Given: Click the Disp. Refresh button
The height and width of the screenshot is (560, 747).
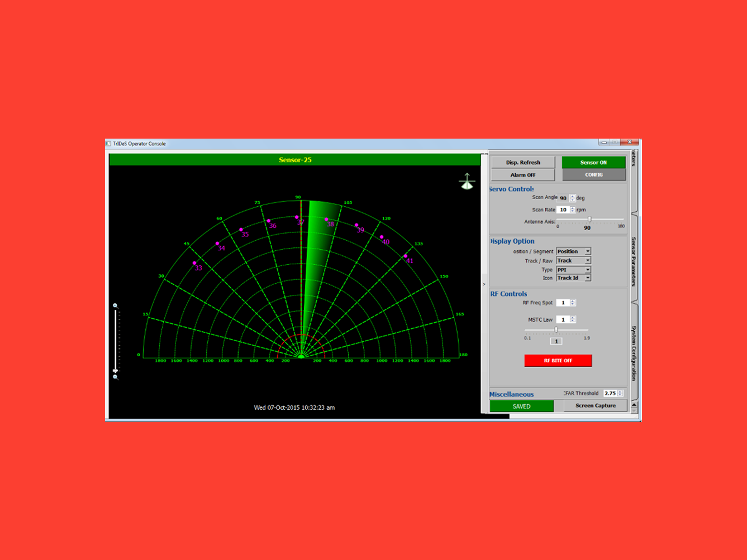Looking at the screenshot, I should click(523, 162).
